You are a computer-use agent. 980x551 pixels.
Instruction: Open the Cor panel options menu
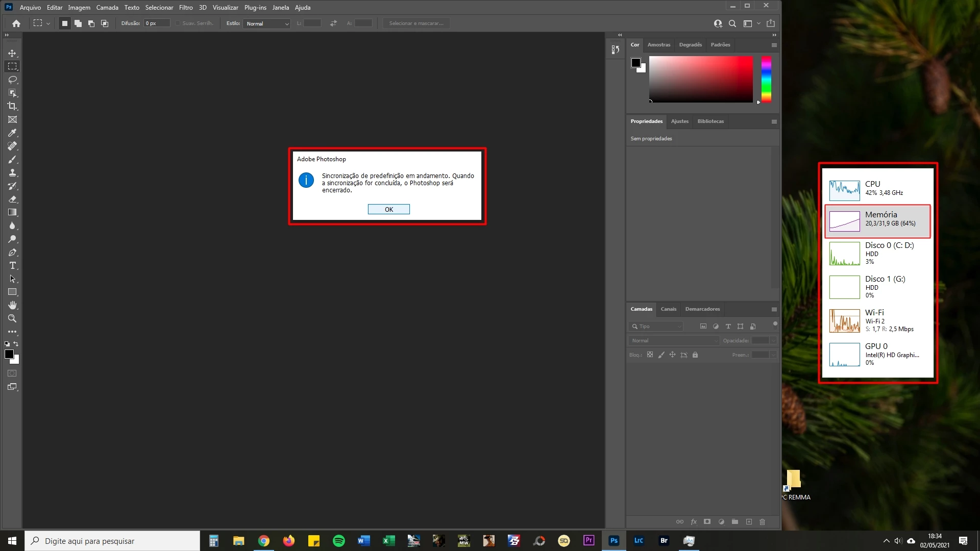(x=774, y=45)
